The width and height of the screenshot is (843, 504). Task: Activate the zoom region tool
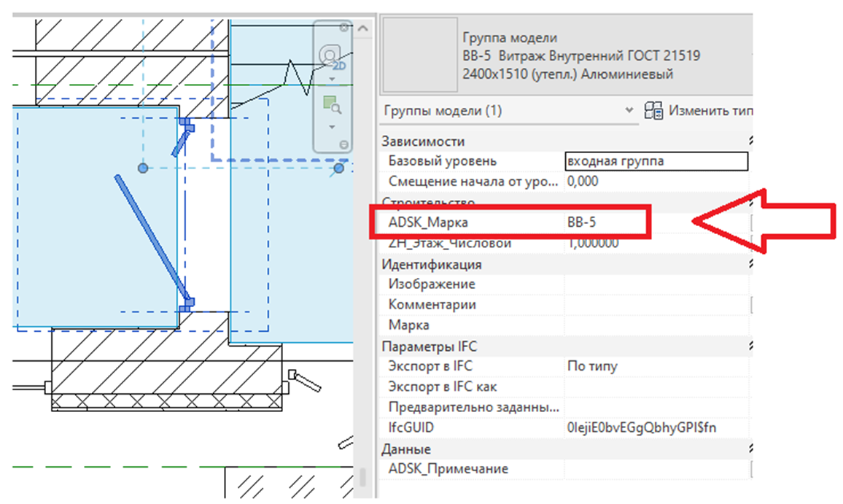pyautogui.click(x=331, y=105)
